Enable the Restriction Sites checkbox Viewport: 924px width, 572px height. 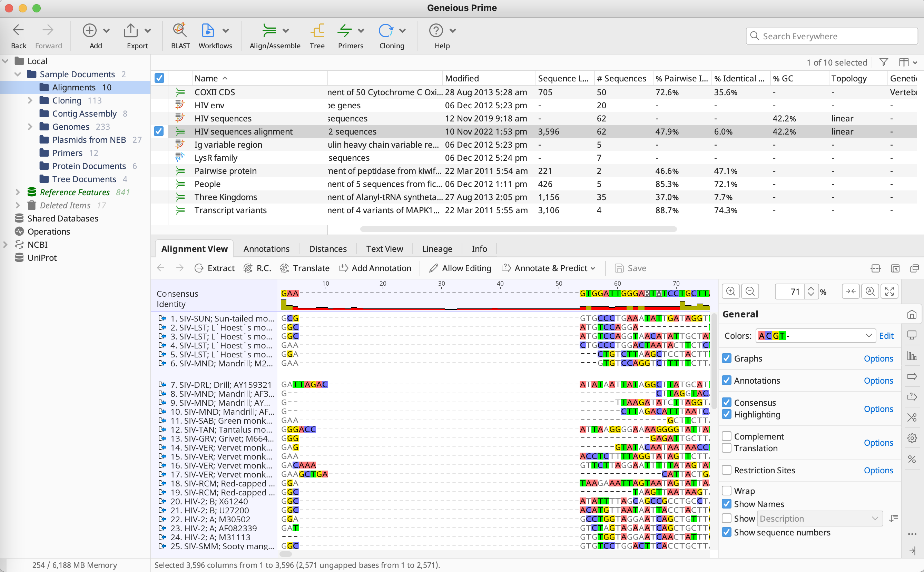point(727,470)
